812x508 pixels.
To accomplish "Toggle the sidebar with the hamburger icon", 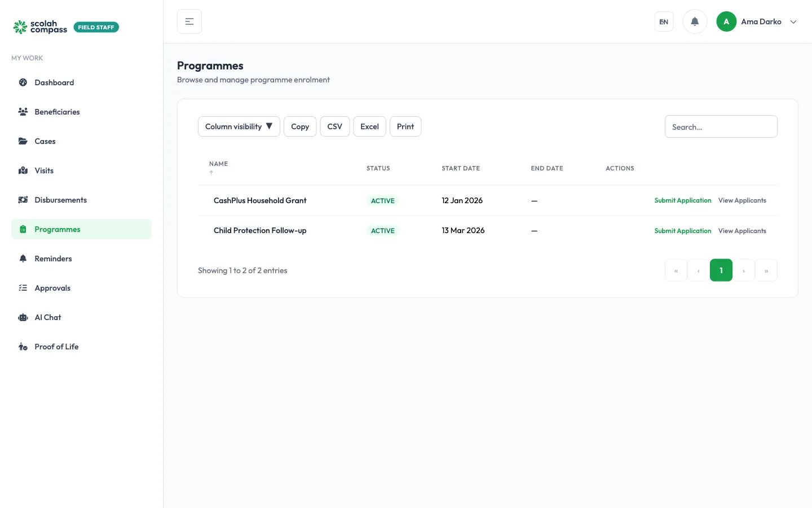I will coord(189,21).
